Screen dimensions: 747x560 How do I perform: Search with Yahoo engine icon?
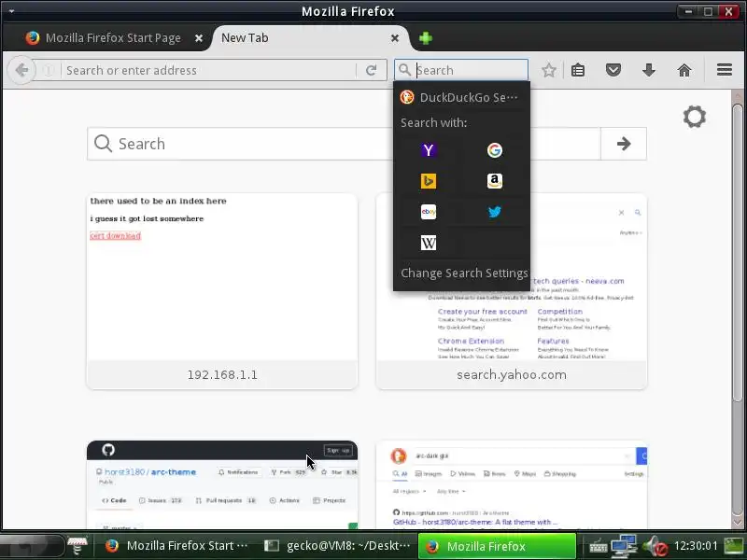point(429,150)
